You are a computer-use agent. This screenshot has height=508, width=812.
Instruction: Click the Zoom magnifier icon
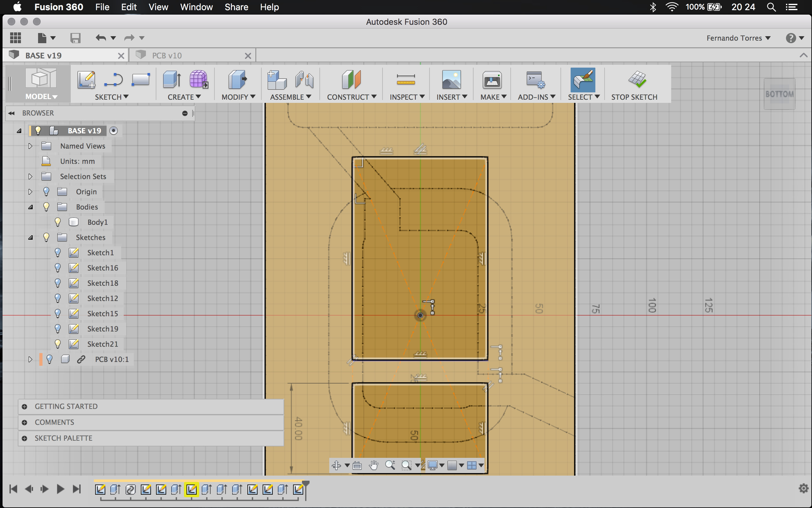(x=390, y=465)
